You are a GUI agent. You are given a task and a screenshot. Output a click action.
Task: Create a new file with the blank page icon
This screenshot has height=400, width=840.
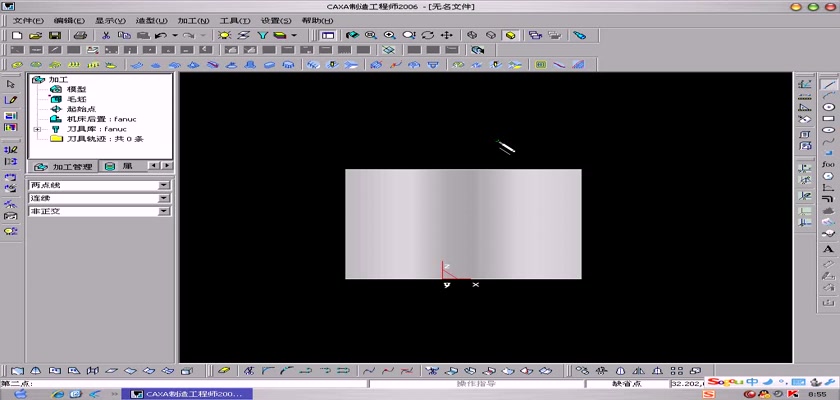pyautogui.click(x=17, y=35)
